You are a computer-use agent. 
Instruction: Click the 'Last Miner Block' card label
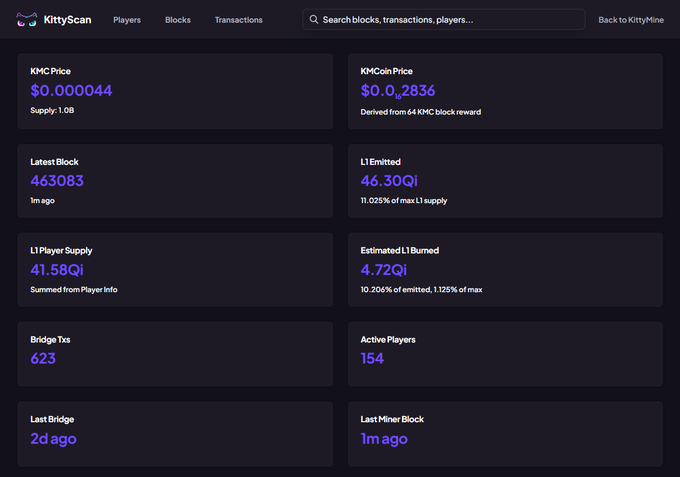point(392,419)
